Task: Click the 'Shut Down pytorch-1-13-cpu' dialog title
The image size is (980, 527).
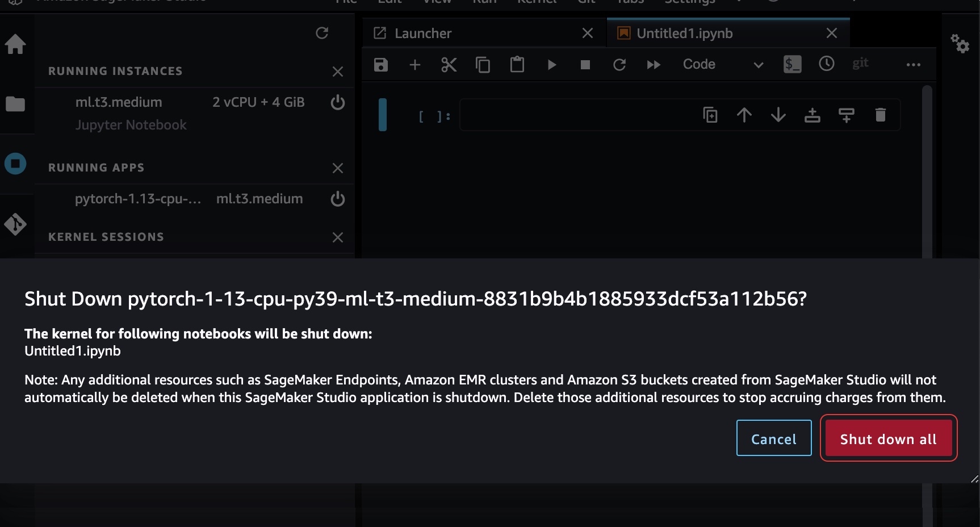Action: tap(416, 299)
